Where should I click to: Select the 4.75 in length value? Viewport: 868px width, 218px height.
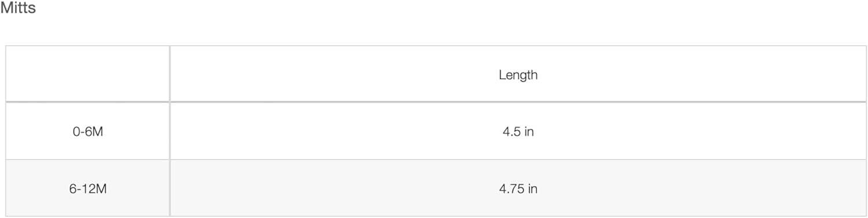518,189
